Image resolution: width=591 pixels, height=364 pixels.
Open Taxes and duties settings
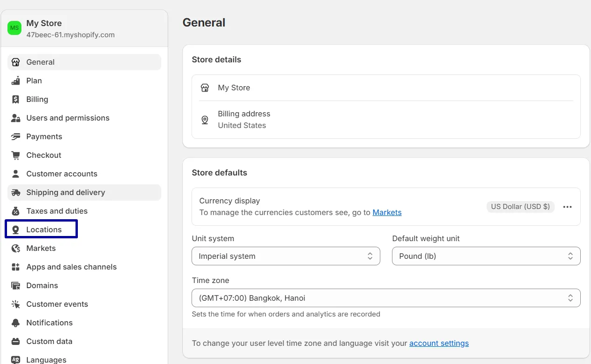tap(84, 211)
